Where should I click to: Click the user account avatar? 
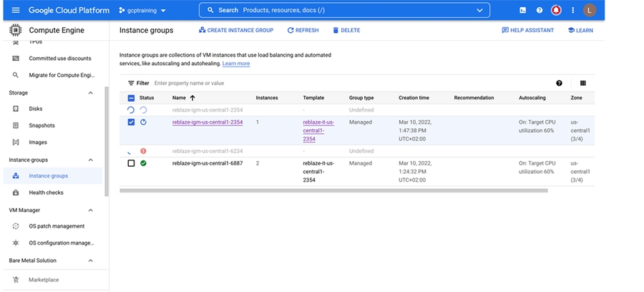pos(590,11)
